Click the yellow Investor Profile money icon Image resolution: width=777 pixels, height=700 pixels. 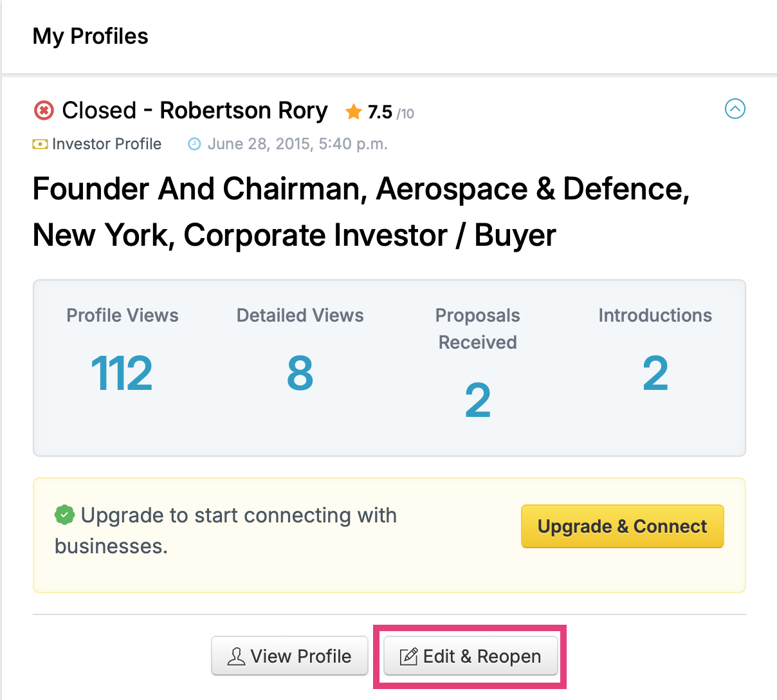[x=40, y=144]
